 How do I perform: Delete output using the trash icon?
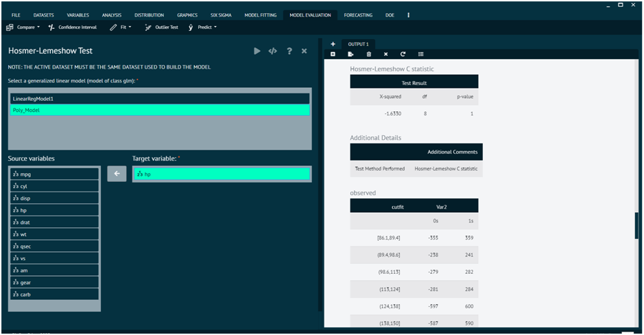[369, 54]
